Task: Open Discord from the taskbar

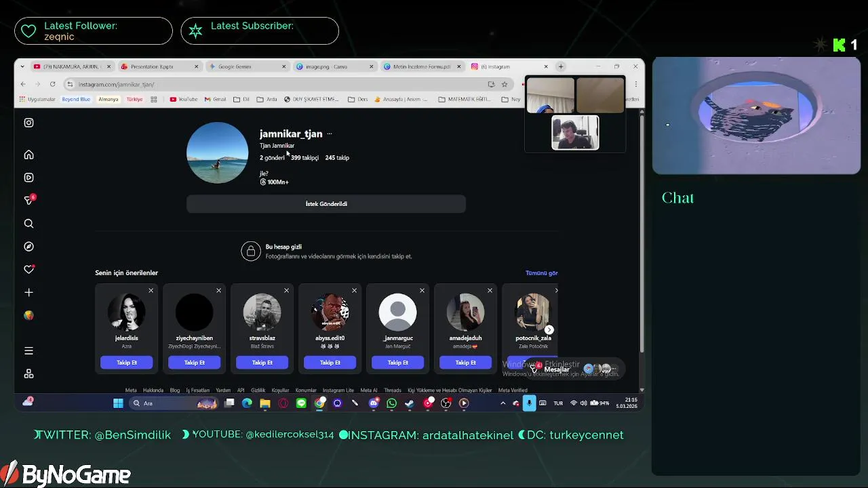Action: [x=374, y=403]
